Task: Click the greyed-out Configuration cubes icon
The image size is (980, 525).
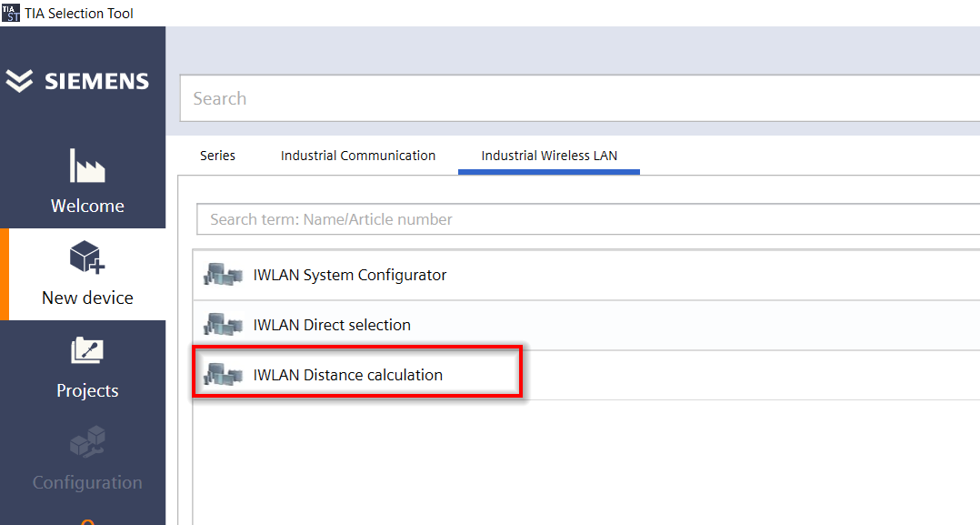Action: coord(87,443)
